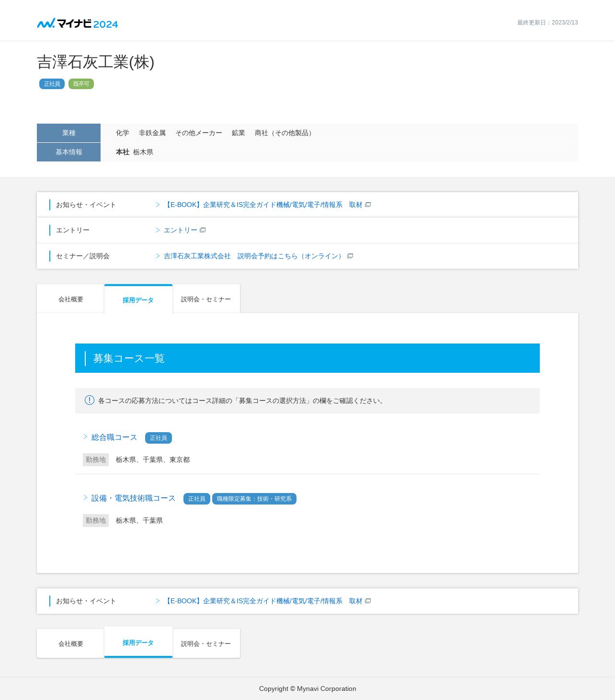615x700 pixels.
Task: Switch to bottom 説明会・セミナー tab
Action: pos(206,643)
